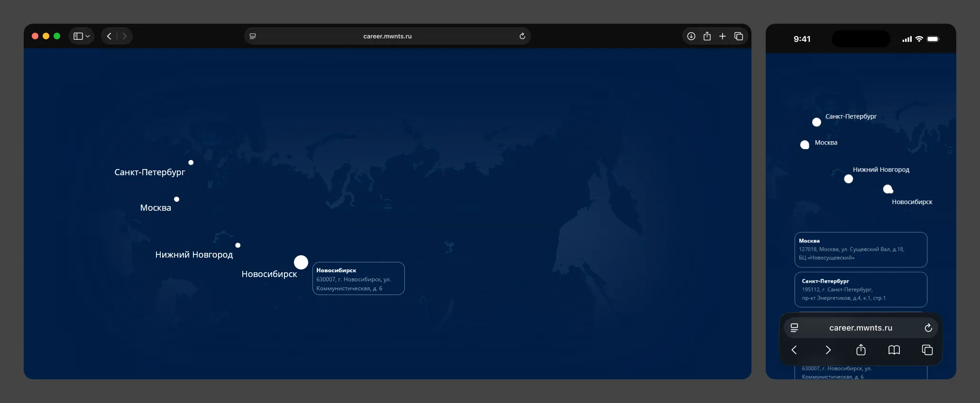Select the Санкт-Петербург map dot on desktop
The image size is (980, 403).
(191, 162)
